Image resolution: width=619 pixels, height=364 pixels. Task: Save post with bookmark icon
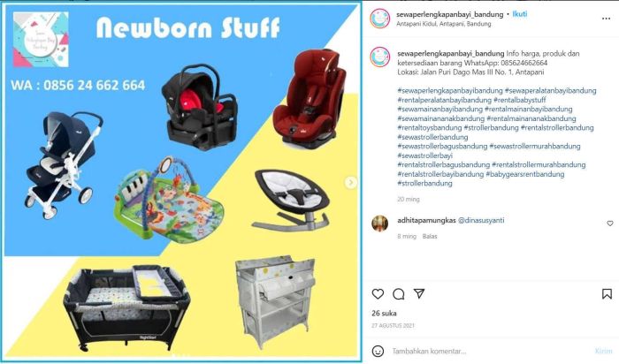tap(607, 294)
